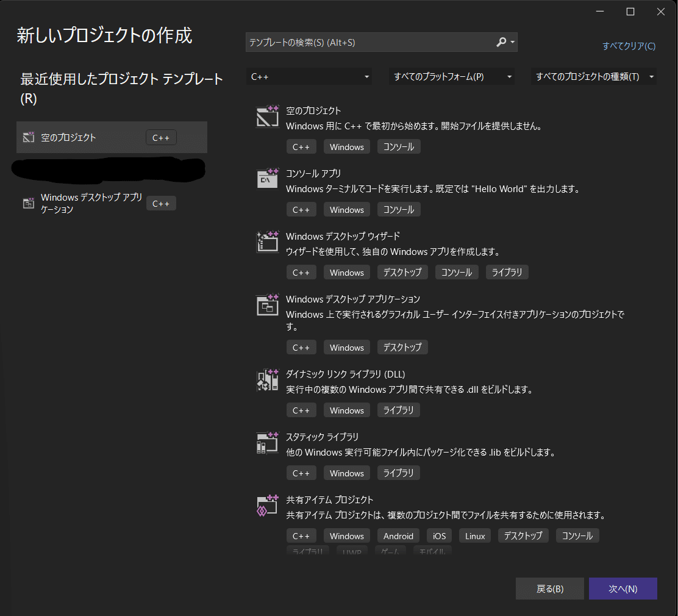Click the Windows デスクトップ アプリケーション template icon

(267, 304)
